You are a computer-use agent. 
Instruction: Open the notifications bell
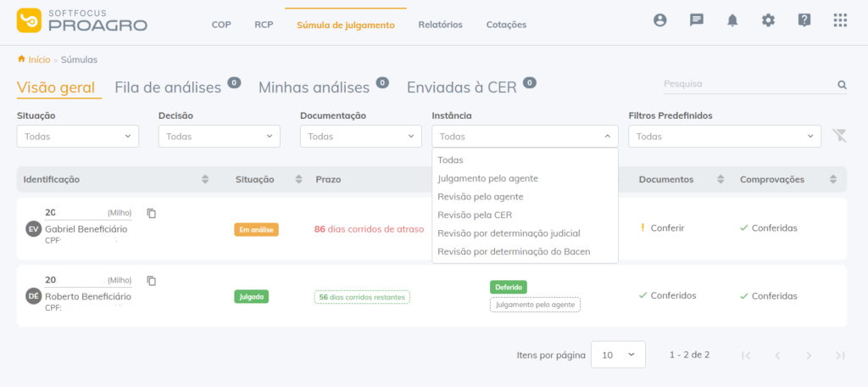click(732, 20)
